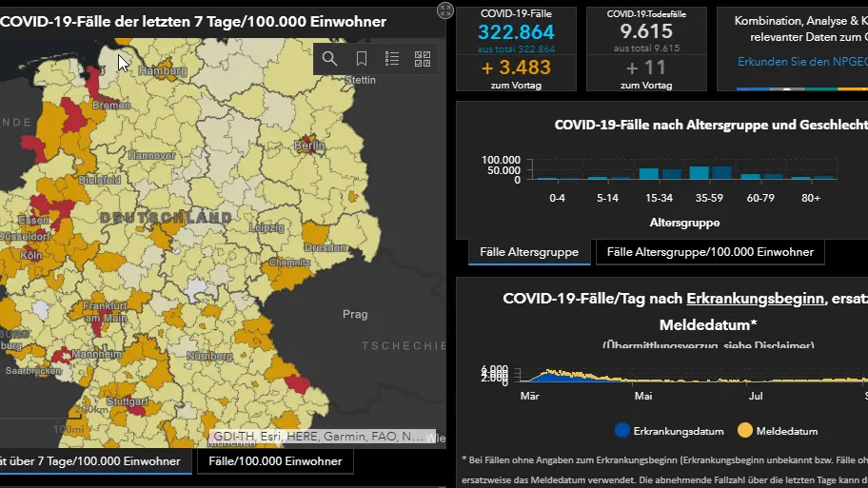Switch to Fälle Altersgruppe/100.000 Einwohner tab
Screen dimensions: 868x488
coord(710,252)
